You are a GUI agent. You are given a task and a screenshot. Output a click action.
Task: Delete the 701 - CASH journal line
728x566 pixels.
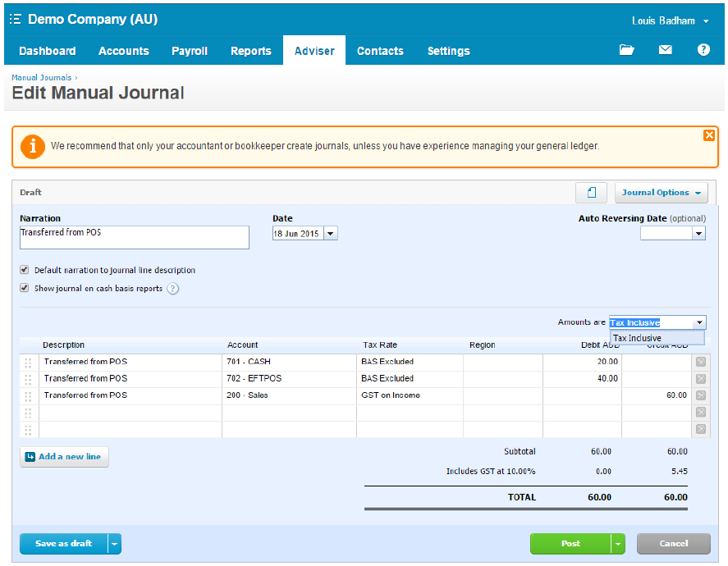tap(701, 362)
